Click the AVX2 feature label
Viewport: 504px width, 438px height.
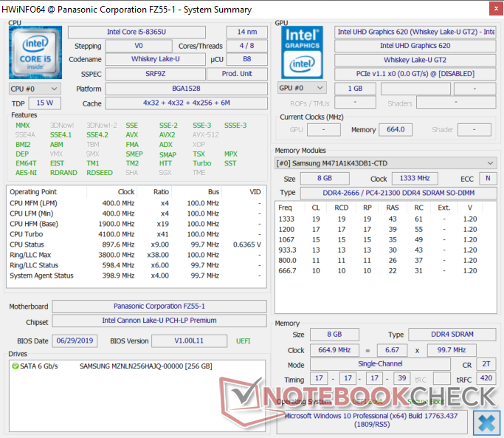[168, 135]
